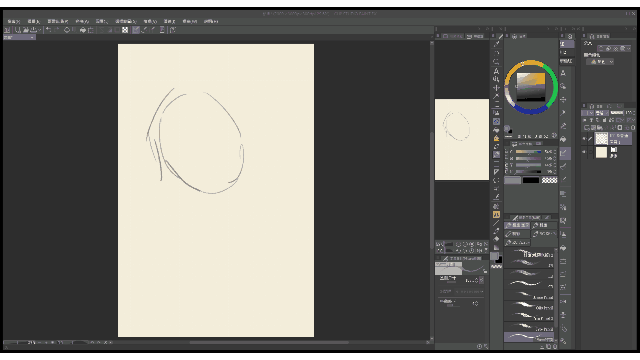Click the Clear circle icon in command bar
This screenshot has width=640, height=360.
tap(67, 30)
